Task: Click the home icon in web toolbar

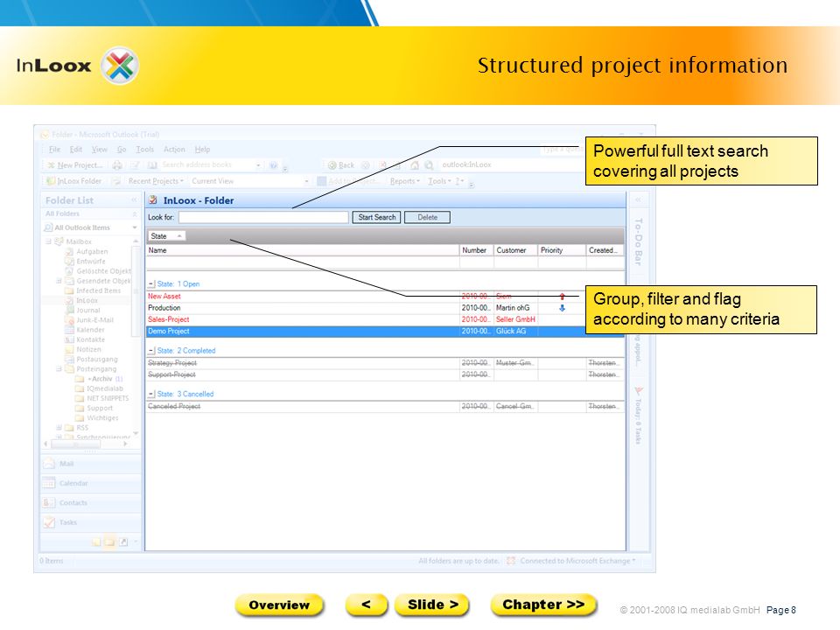Action: (x=414, y=165)
